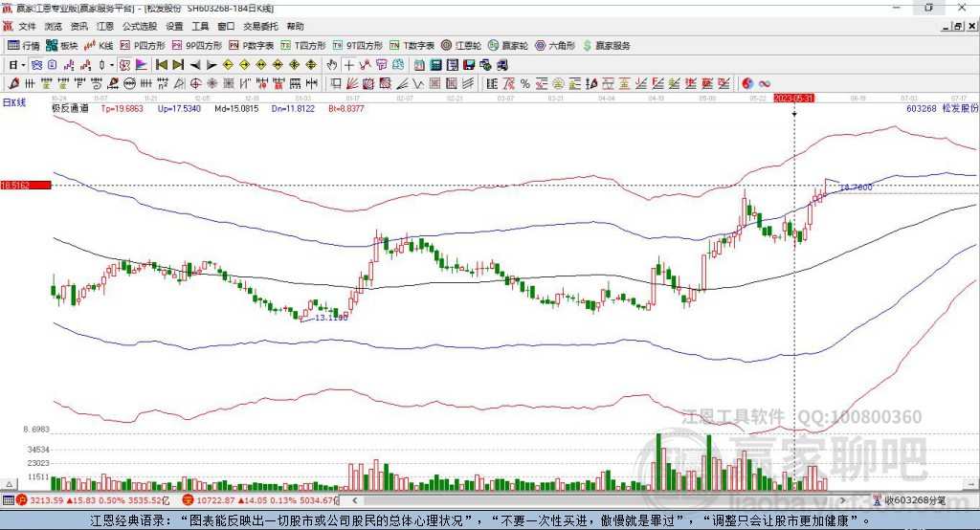Open the 窗口 menu

pos(226,26)
